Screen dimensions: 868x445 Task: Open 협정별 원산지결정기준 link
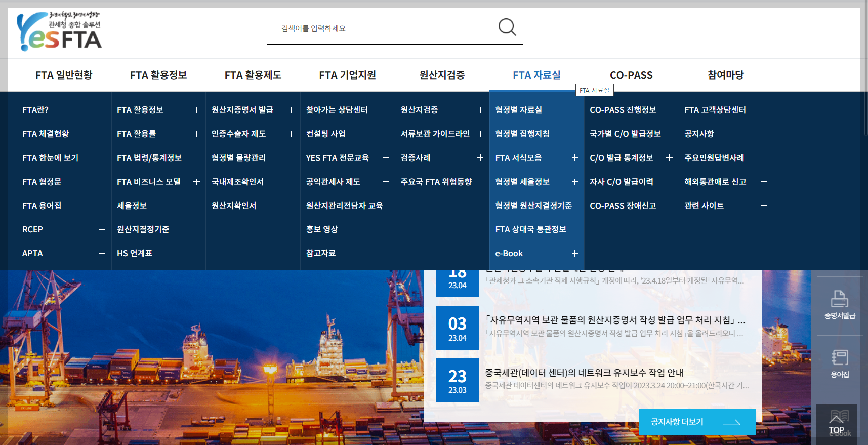[533, 206]
